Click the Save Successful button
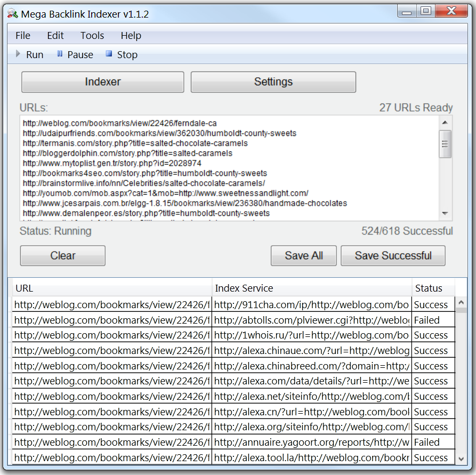476x475 pixels. 393,255
